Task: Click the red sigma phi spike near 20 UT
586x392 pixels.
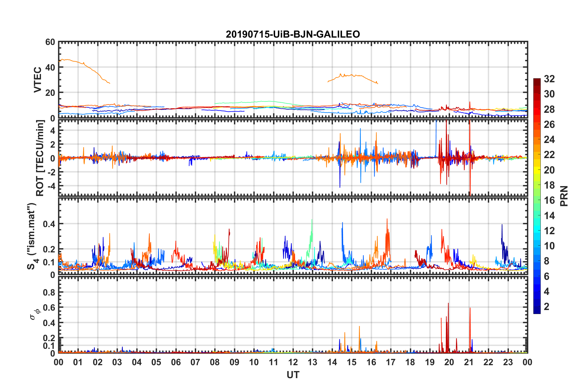Action: [448, 327]
